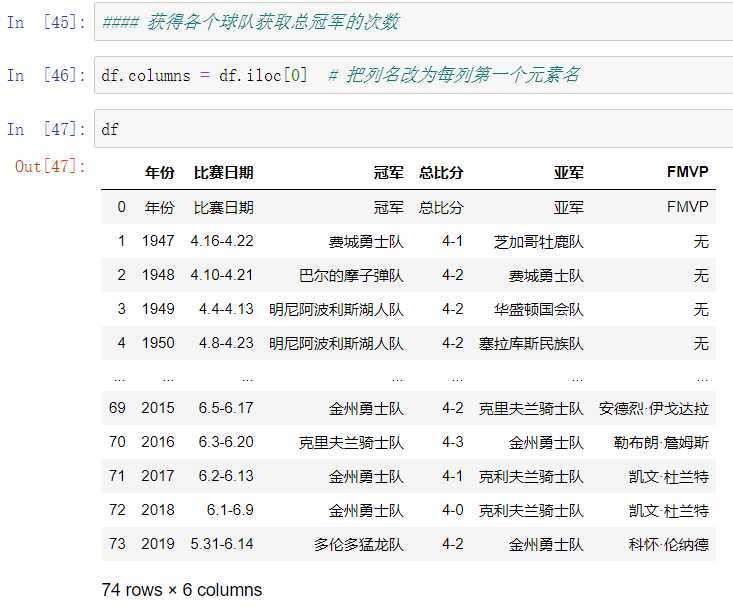
Task: Select score cell 4-3
Action: [453, 442]
